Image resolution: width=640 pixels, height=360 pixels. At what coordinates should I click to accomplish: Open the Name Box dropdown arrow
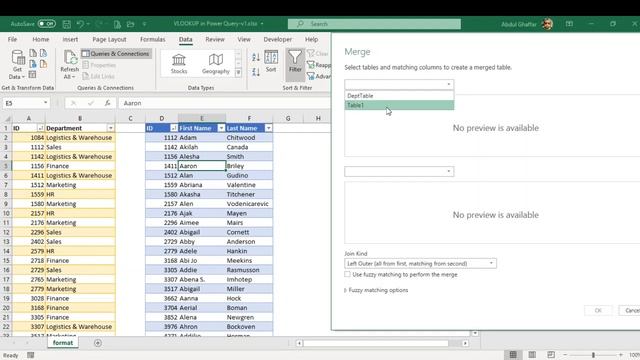(45, 103)
